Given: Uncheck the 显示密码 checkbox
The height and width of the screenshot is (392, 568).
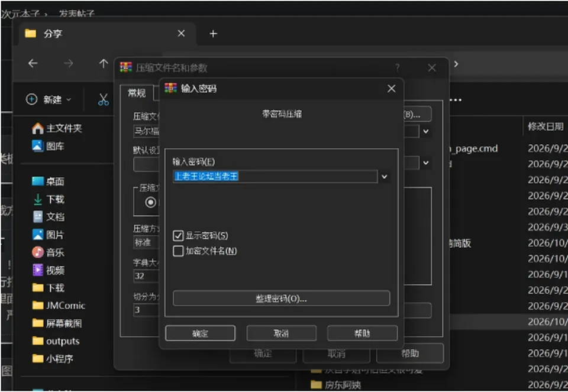Looking at the screenshot, I should tap(178, 236).
